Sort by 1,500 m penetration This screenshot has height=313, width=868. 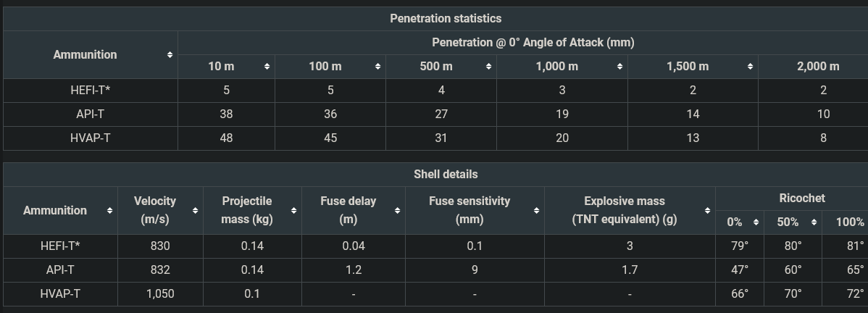tap(751, 67)
